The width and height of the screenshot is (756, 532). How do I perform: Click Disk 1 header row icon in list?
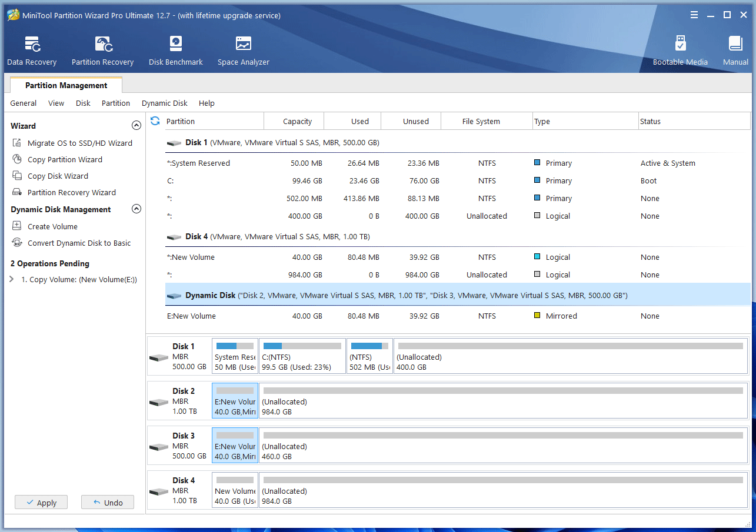(x=174, y=143)
